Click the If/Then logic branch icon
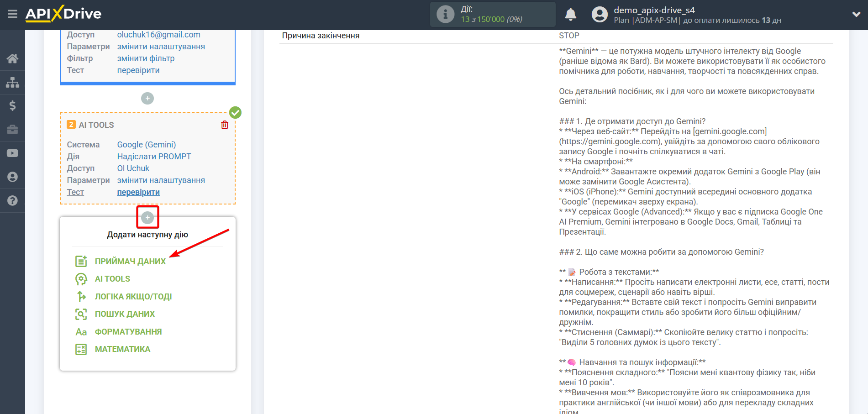The width and height of the screenshot is (868, 414). click(81, 297)
